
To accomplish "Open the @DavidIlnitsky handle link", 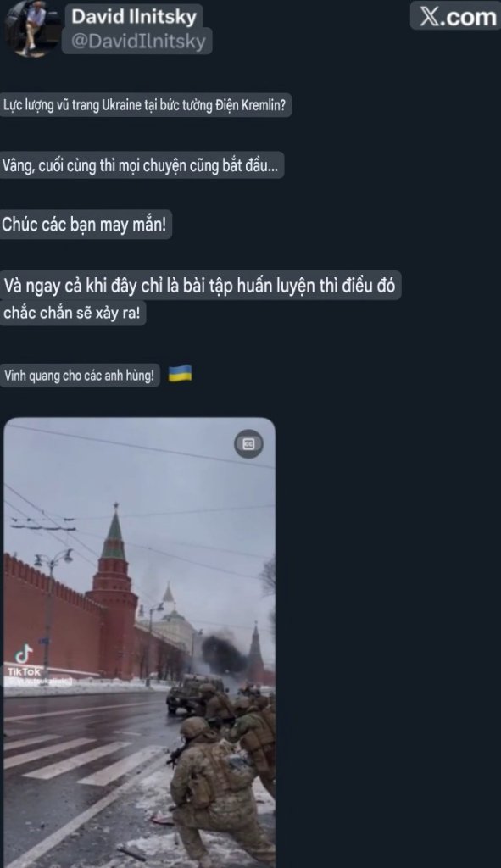I will point(138,41).
